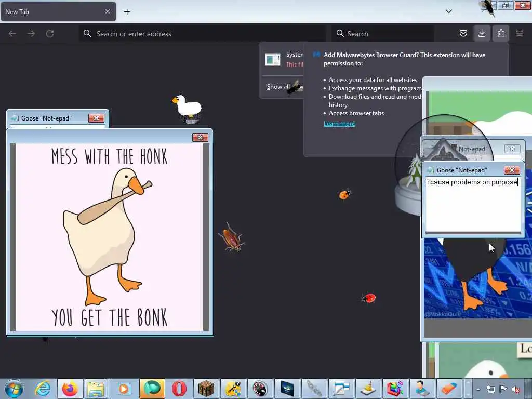Click the Firefox back arrow button
Image resolution: width=532 pixels, height=399 pixels.
coord(12,34)
